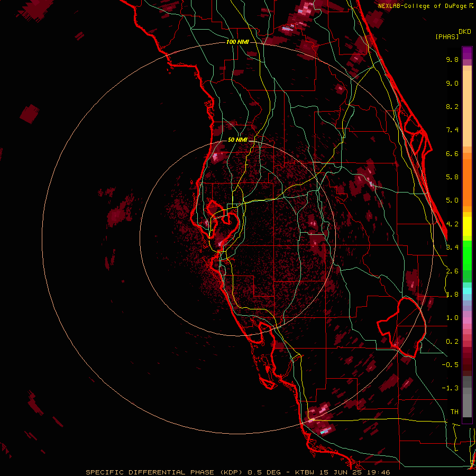Image resolution: width=476 pixels, height=476 pixels.
Task: Click the 8.2 scale value
Action: pyautogui.click(x=452, y=106)
